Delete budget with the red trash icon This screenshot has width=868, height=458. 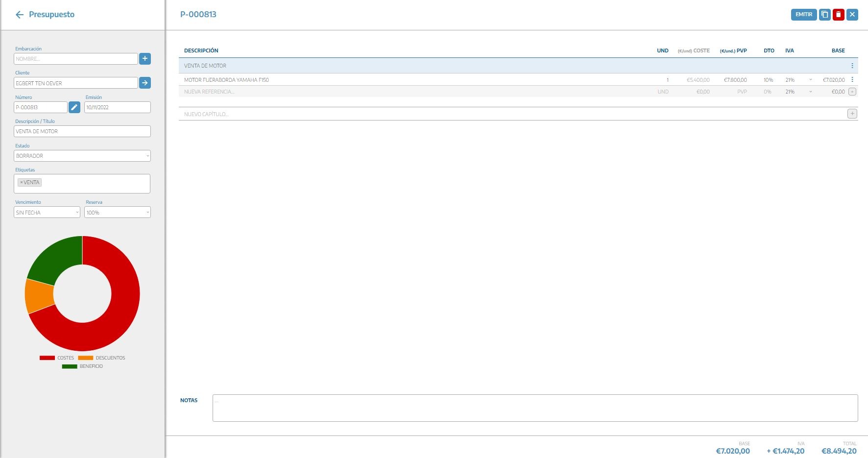tap(839, 15)
